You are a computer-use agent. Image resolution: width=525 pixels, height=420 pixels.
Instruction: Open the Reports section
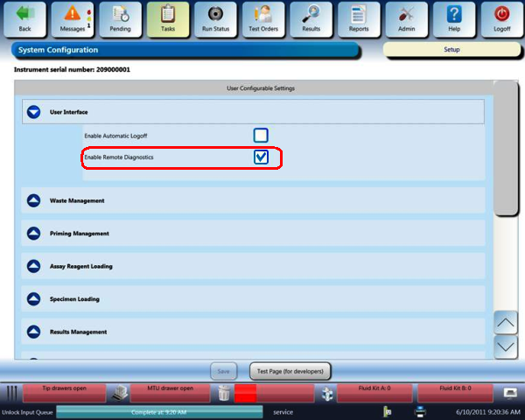[359, 19]
